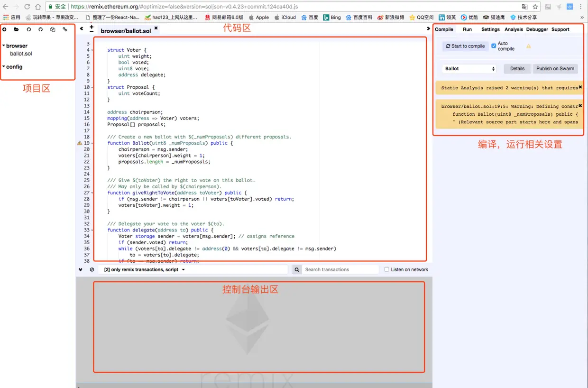Image resolution: width=588 pixels, height=388 pixels.
Task: Bookmark this page with the star
Action: (x=535, y=7)
